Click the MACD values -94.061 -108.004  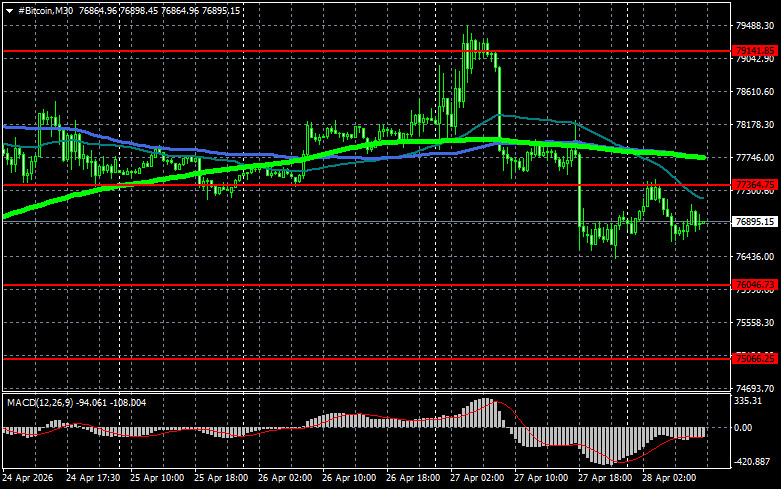coord(111,402)
